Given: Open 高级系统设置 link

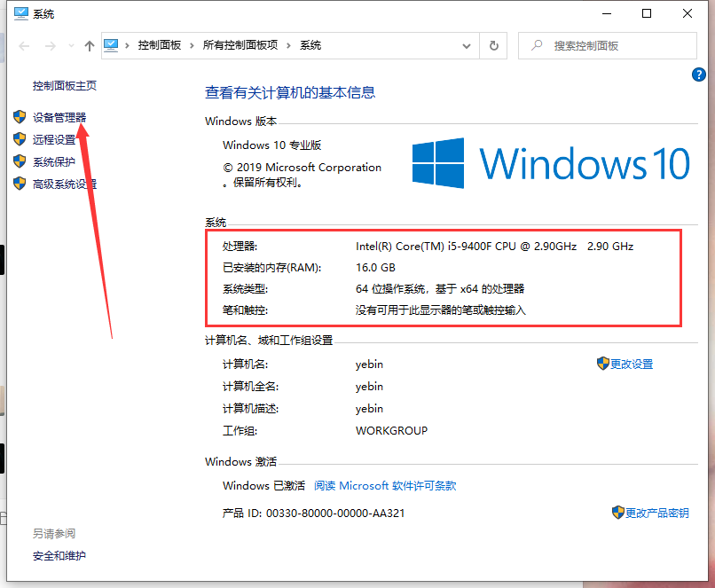Looking at the screenshot, I should pyautogui.click(x=64, y=184).
